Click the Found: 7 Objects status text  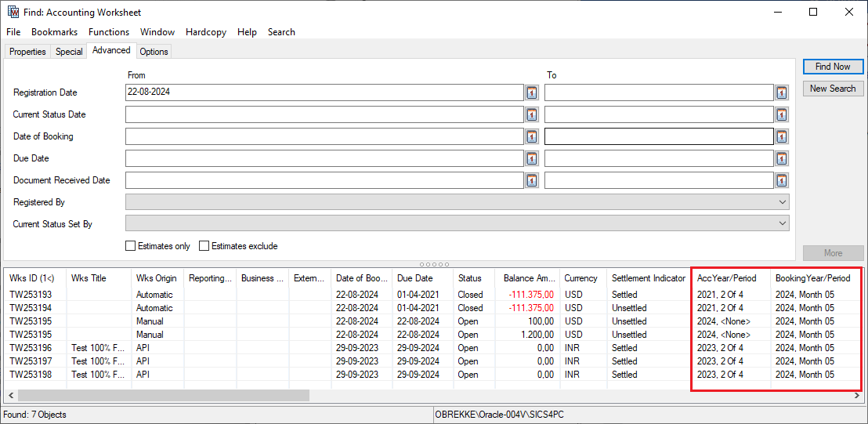(35, 414)
